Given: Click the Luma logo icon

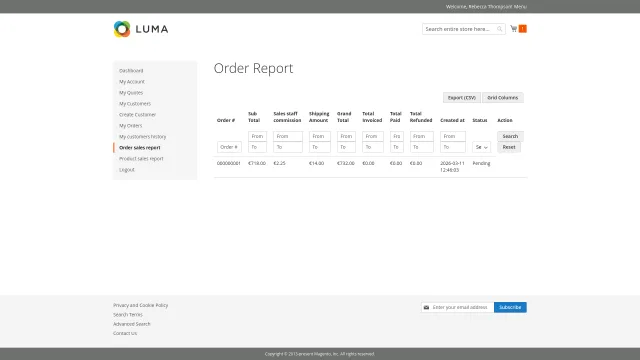Looking at the screenshot, I should [x=122, y=29].
